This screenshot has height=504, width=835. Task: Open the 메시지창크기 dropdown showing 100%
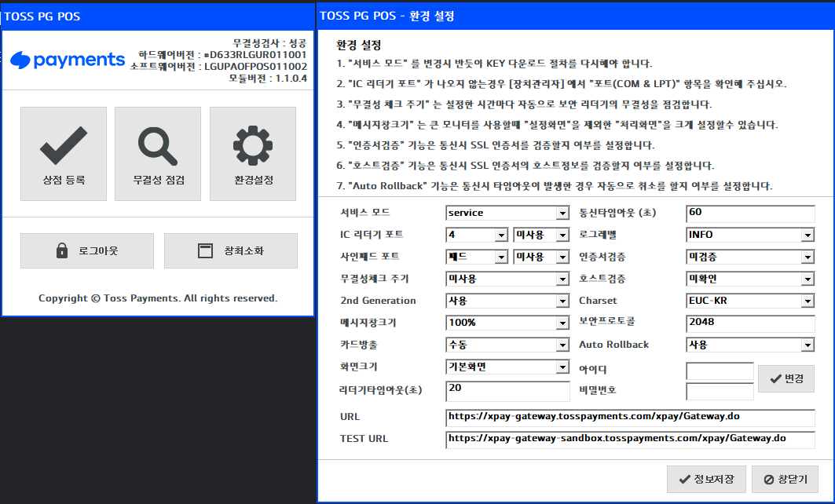(507, 323)
